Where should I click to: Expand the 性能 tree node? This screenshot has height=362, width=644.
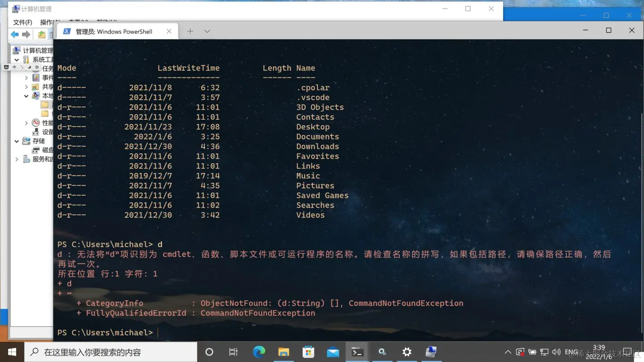click(26, 123)
